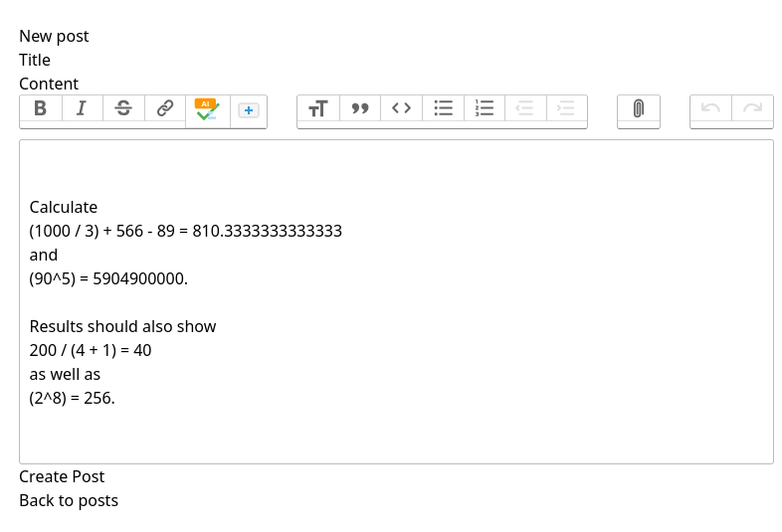
Task: Increase the indent level
Action: point(566,108)
